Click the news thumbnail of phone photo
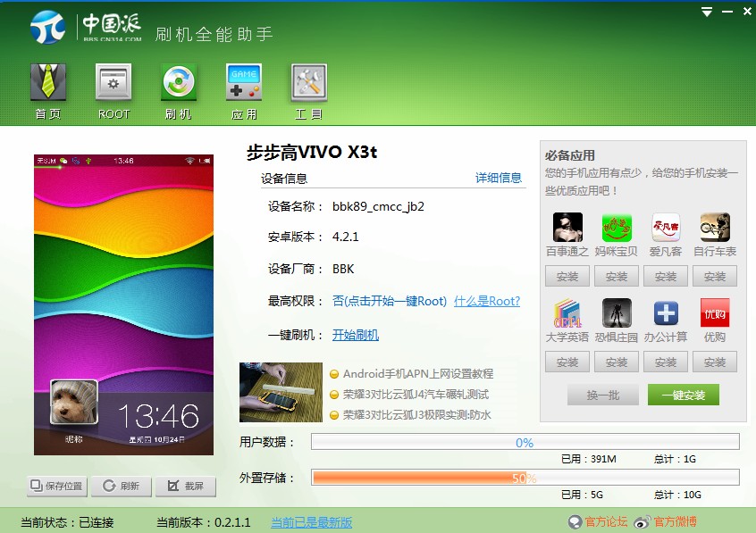Image resolution: width=756 pixels, height=533 pixels. [281, 392]
